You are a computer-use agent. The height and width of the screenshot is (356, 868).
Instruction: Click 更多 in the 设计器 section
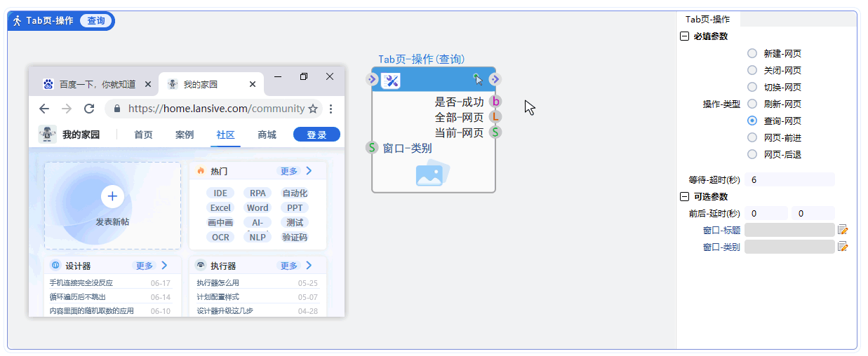145,266
